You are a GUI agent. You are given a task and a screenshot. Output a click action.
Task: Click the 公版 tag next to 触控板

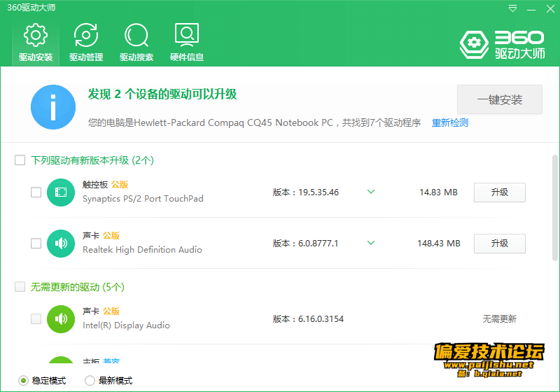(x=120, y=185)
